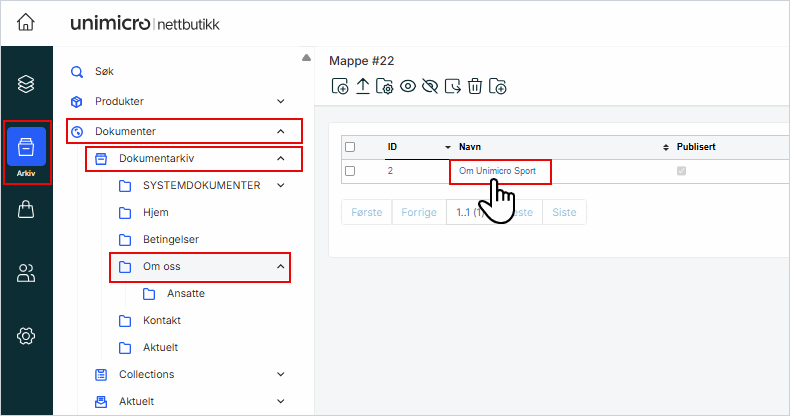This screenshot has height=416, width=790.
Task: Click the new document icon in toolbar
Action: point(340,87)
